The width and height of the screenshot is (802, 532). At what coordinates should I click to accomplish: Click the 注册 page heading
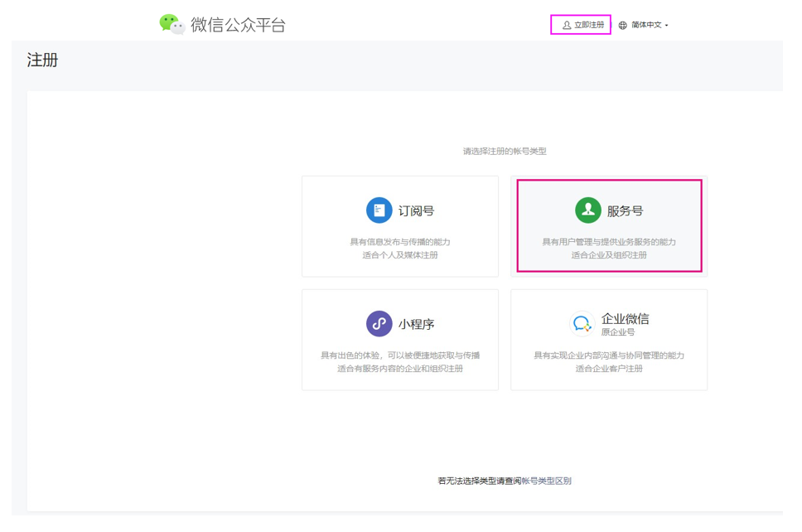click(x=42, y=60)
